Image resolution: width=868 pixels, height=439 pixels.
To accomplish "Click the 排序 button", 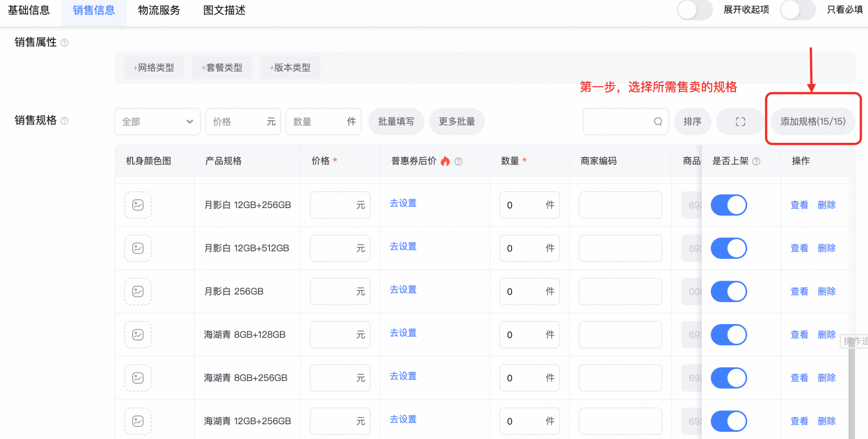I will click(692, 122).
